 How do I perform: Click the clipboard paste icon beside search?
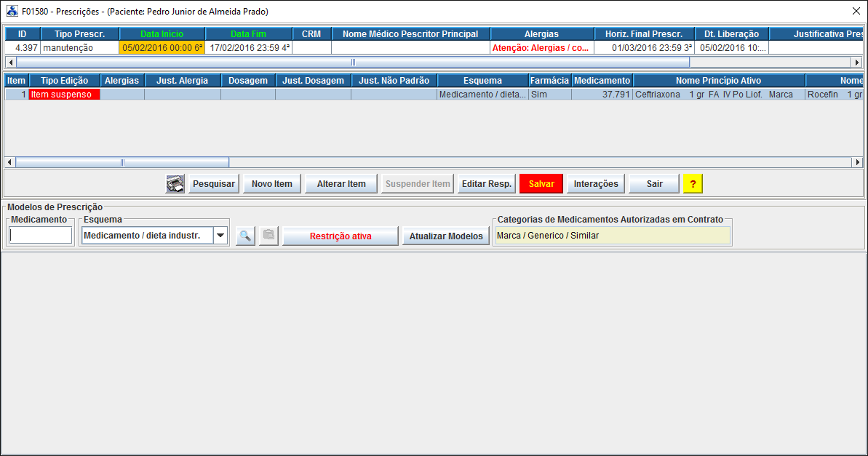269,236
